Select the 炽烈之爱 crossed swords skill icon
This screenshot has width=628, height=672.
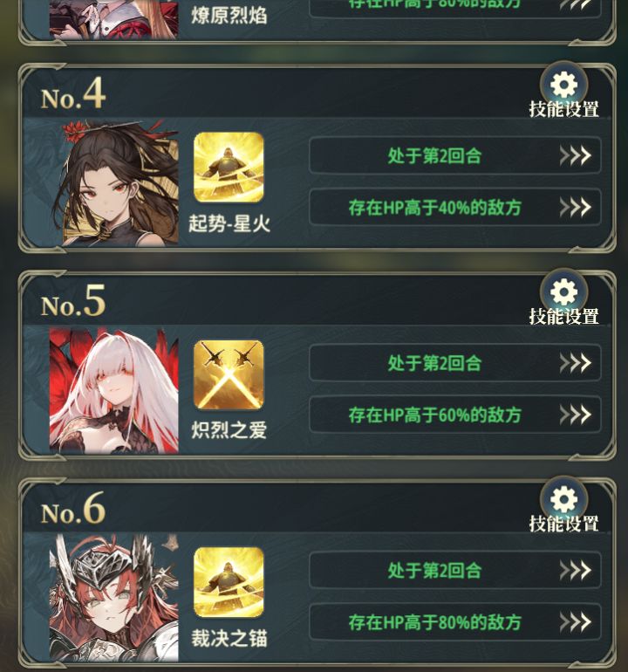pos(229,375)
